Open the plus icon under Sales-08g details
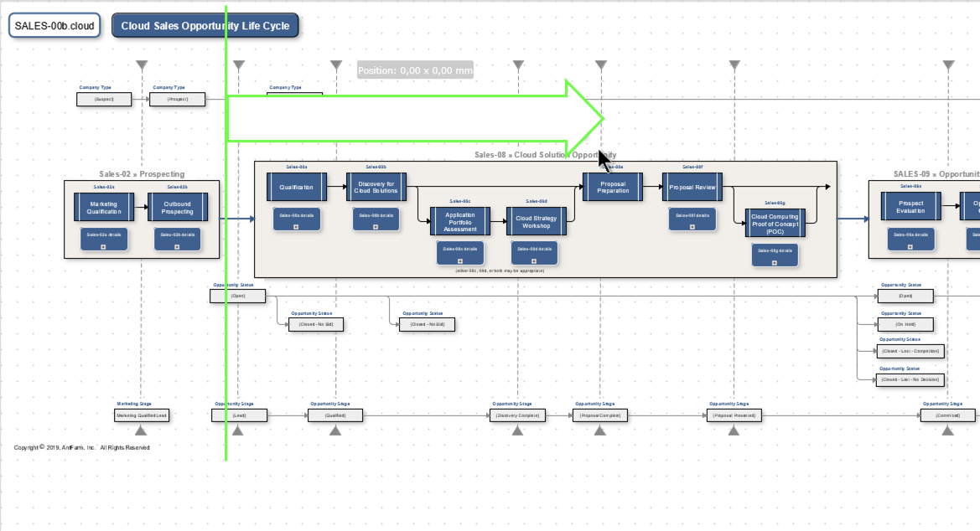The height and width of the screenshot is (531, 980). tap(774, 262)
